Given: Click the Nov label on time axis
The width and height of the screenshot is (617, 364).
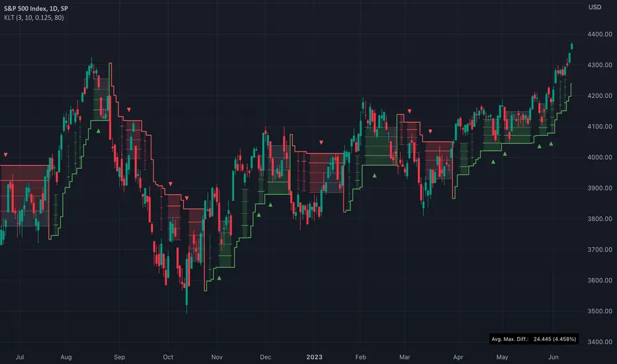Looking at the screenshot, I should tap(217, 357).
